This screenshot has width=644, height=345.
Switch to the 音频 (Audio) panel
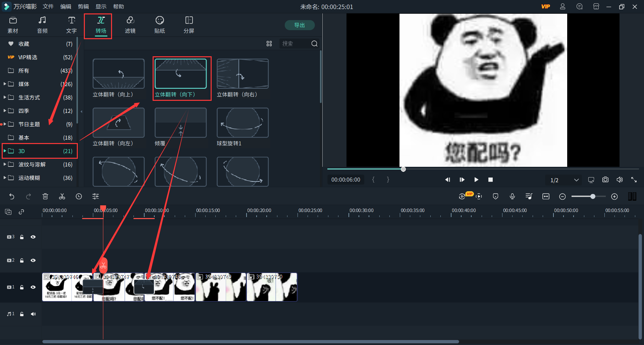coord(42,24)
